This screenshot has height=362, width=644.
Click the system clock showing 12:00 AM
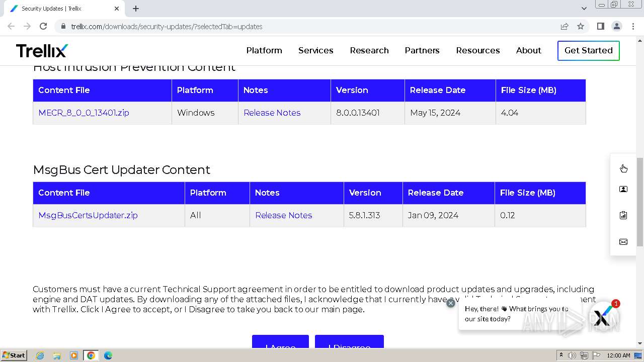tap(618, 355)
